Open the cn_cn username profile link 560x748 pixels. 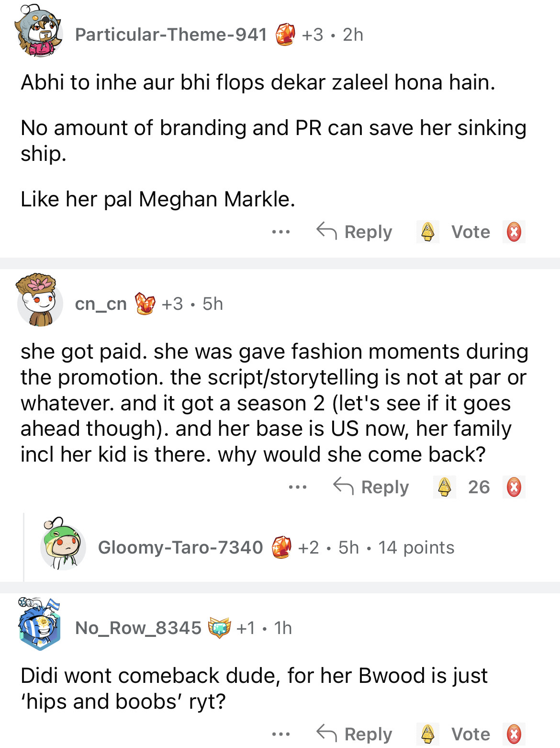click(x=101, y=304)
